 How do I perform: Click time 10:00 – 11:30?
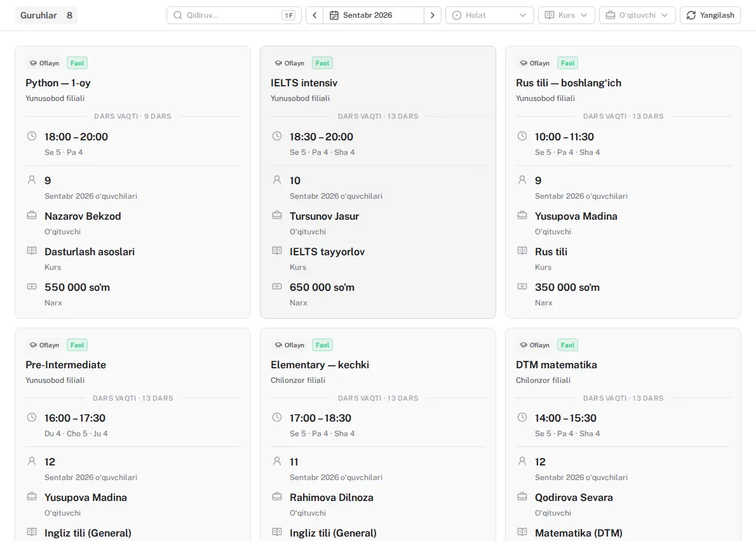(x=564, y=137)
